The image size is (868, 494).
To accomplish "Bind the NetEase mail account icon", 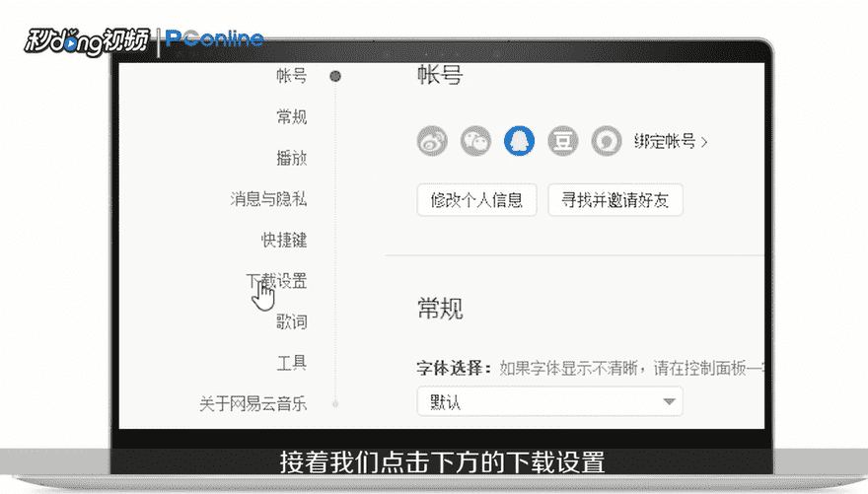I will tap(607, 141).
